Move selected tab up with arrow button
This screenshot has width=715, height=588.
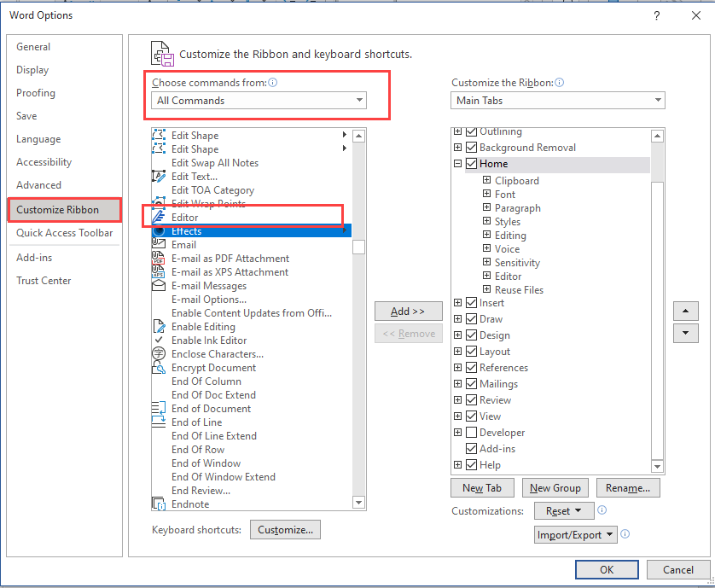pos(685,311)
